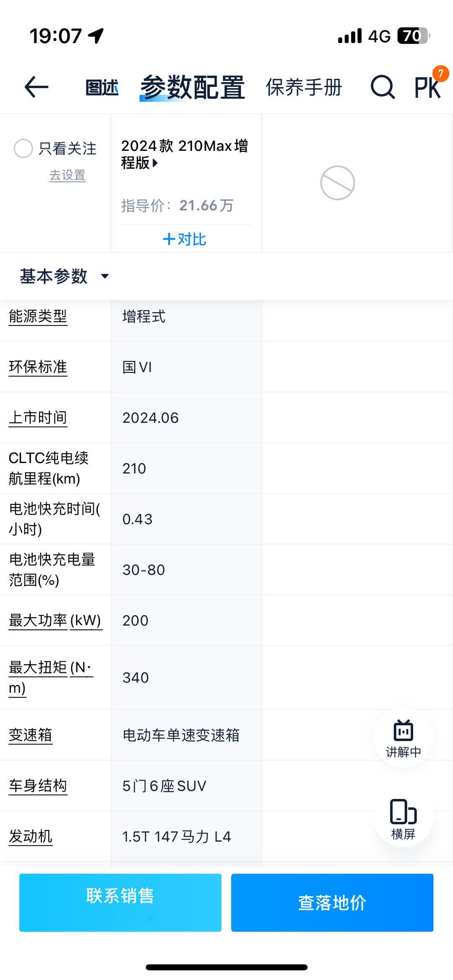The image size is (453, 980).
Task: Tap the battery indicator icon
Action: click(413, 36)
